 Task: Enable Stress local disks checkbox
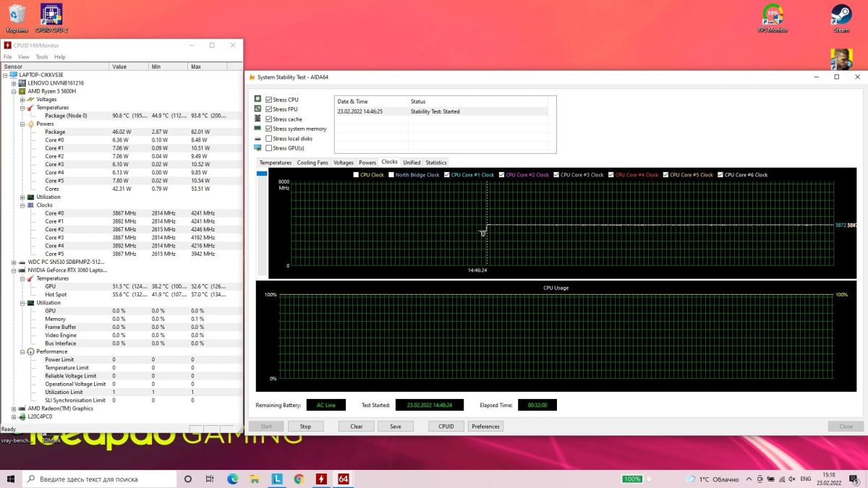point(269,139)
